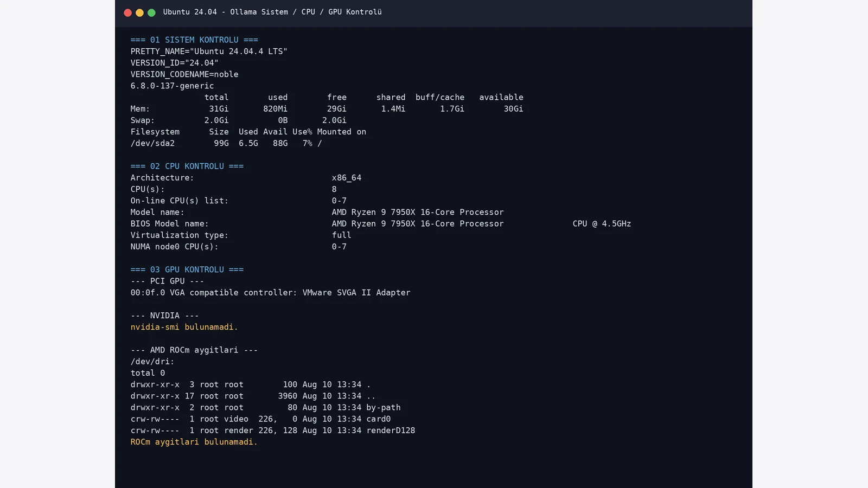Image resolution: width=868 pixels, height=488 pixels.
Task: Click the 'nvidia-smi bulunamadi.' warning
Action: click(184, 327)
